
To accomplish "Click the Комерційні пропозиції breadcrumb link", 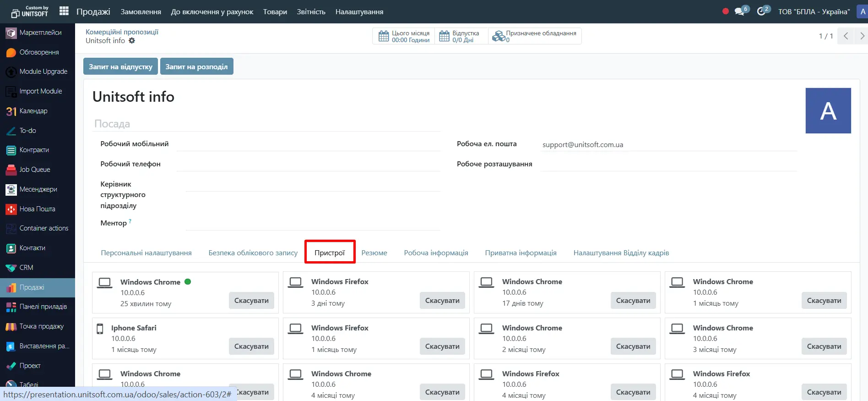I will tap(122, 32).
